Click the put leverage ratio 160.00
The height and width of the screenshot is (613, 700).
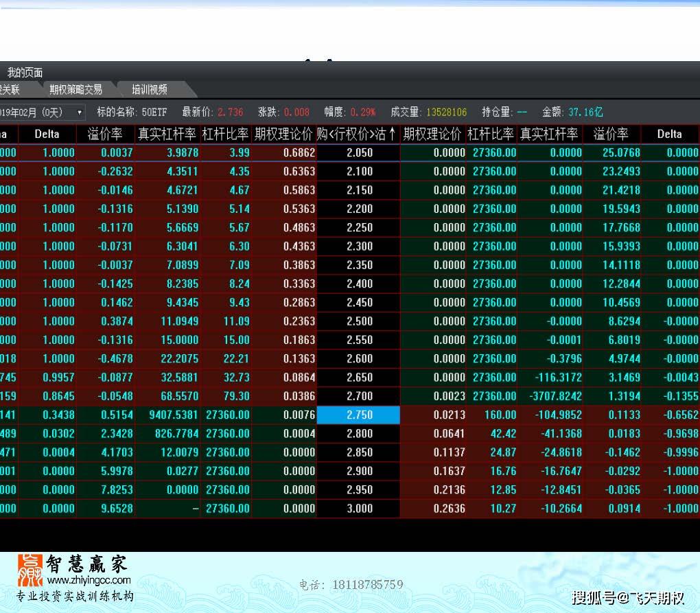500,415
